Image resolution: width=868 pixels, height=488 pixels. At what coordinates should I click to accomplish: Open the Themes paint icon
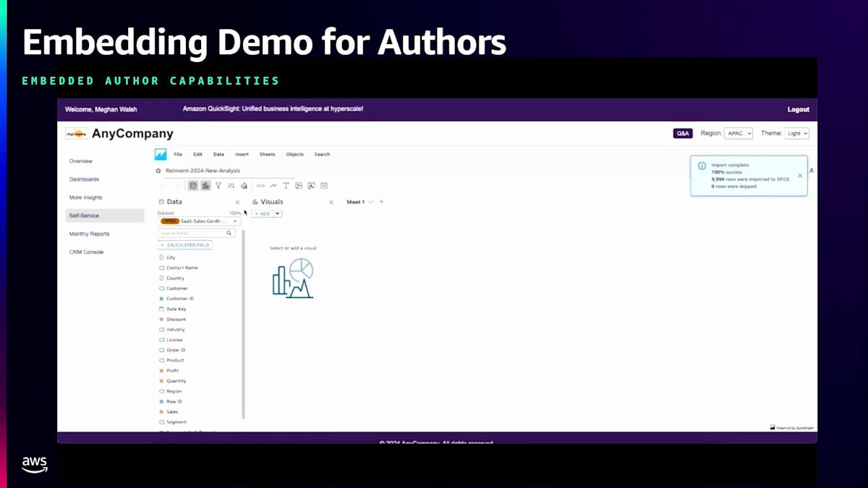tap(244, 186)
